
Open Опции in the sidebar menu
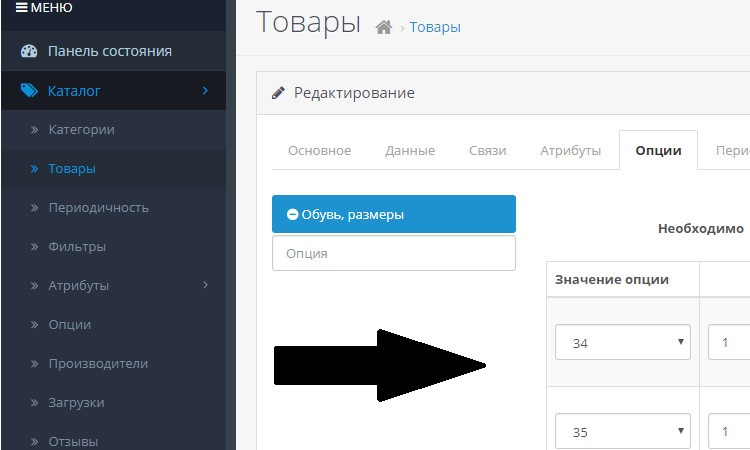pyautogui.click(x=113, y=324)
